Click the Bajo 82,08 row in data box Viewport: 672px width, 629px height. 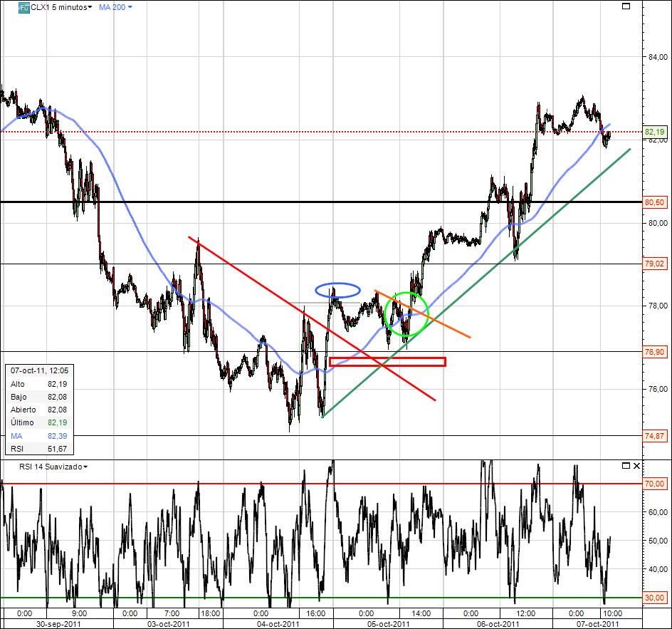(39, 397)
